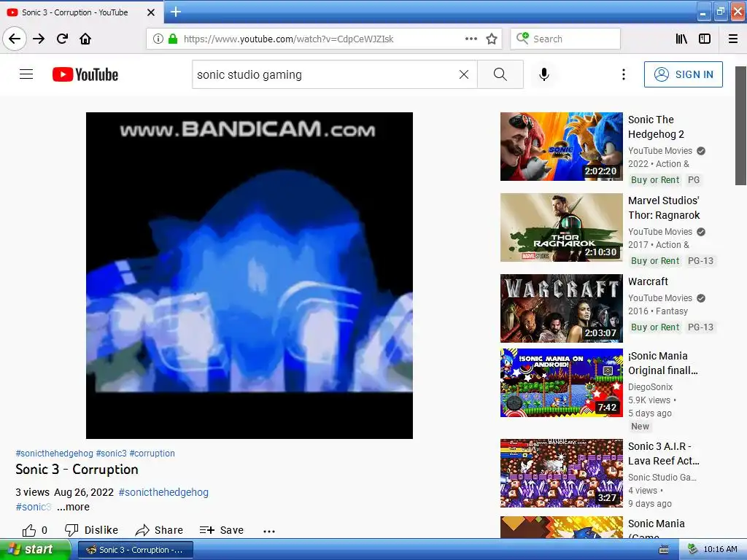Viewport: 747px width, 560px height.
Task: Open Sonic Mania on Android thumbnail
Action: click(x=561, y=383)
